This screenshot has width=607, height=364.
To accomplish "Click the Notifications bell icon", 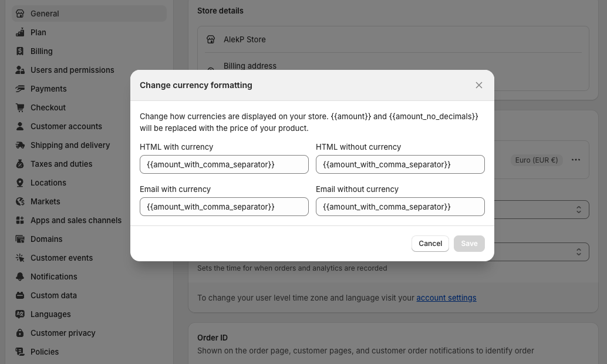I will coord(20,277).
